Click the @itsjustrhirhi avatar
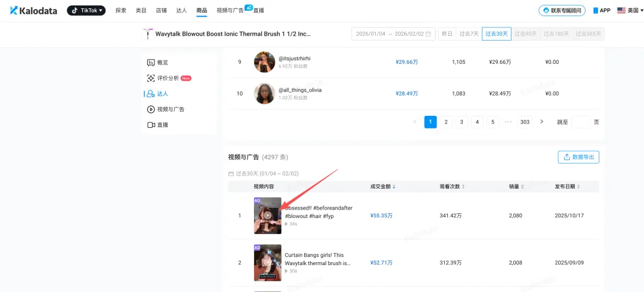 pyautogui.click(x=265, y=62)
